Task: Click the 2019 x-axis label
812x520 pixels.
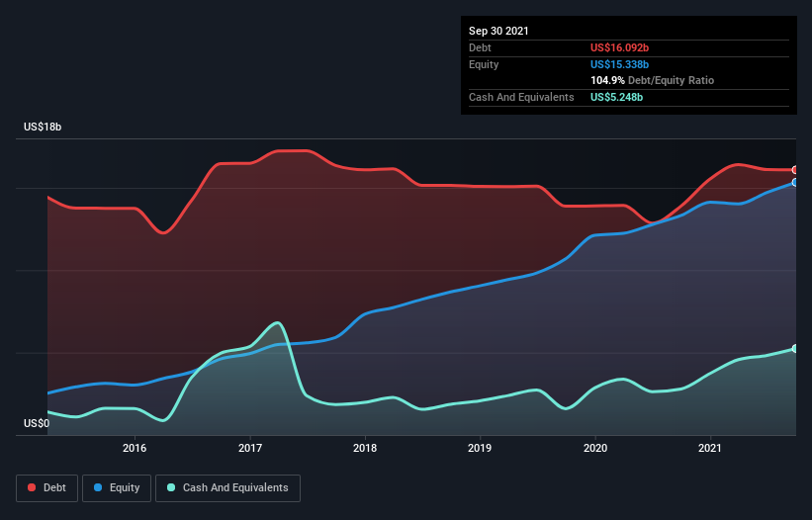Action: tap(480, 448)
